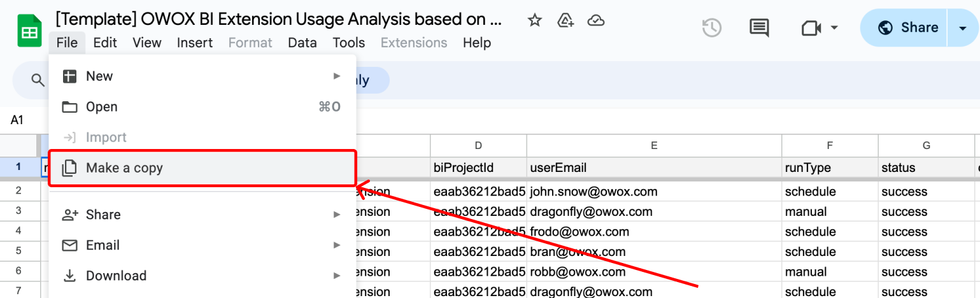Select row 1 header
This screenshot has width=980, height=298.
tap(18, 167)
